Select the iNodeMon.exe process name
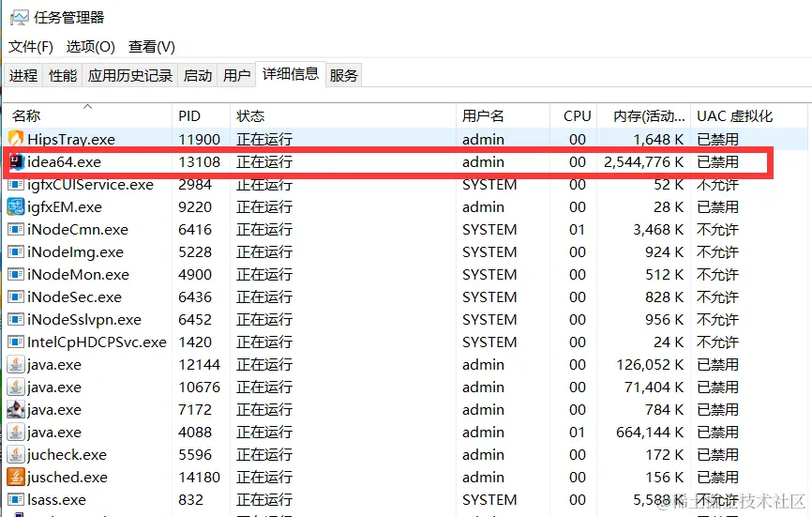 coord(78,275)
